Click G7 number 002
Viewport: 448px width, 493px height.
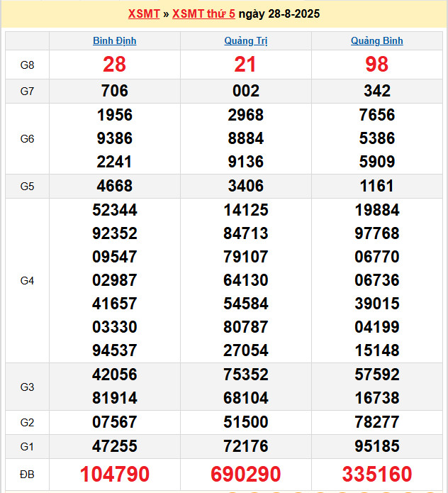click(246, 91)
